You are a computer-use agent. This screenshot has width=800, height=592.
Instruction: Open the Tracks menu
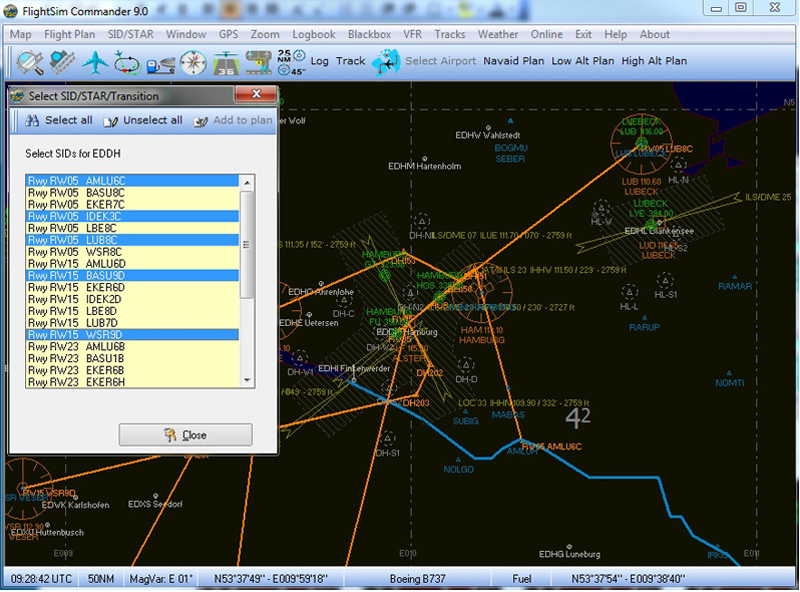click(449, 35)
